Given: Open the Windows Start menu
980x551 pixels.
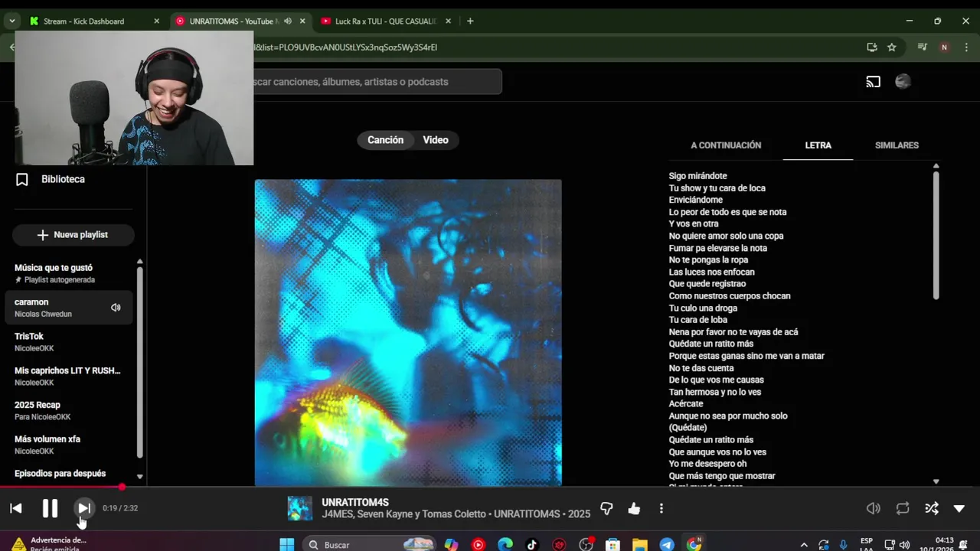Looking at the screenshot, I should tap(287, 545).
